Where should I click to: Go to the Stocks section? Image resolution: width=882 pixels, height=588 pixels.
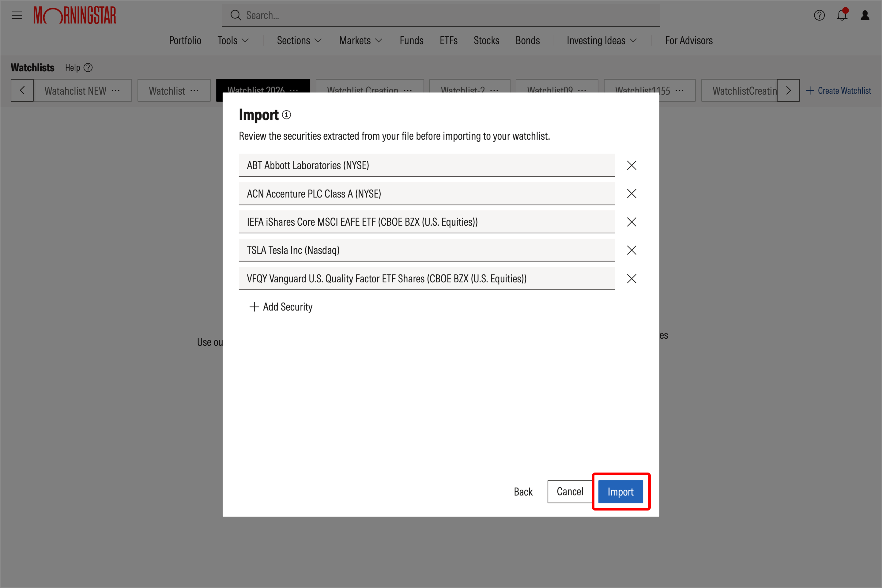click(486, 40)
